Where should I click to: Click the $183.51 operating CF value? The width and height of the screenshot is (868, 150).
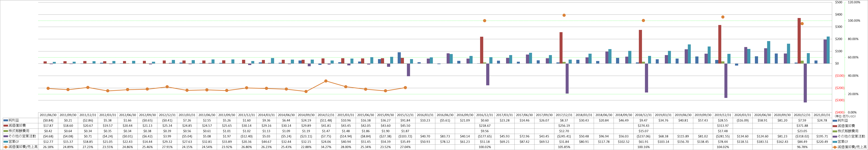pyautogui.click(x=763, y=142)
